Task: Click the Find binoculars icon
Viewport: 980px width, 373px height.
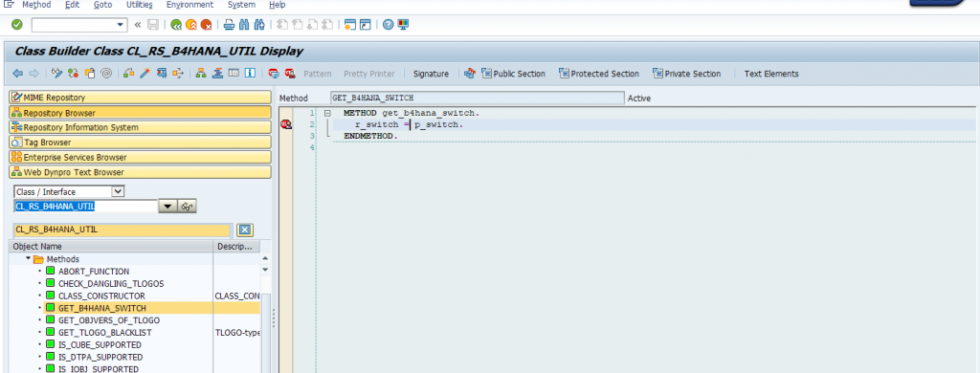Action: (x=244, y=24)
